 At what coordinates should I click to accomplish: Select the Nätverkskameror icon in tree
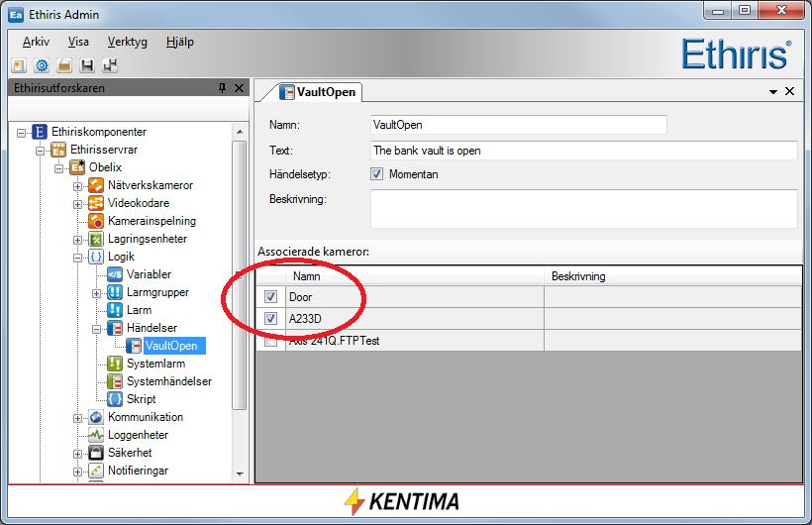[96, 185]
